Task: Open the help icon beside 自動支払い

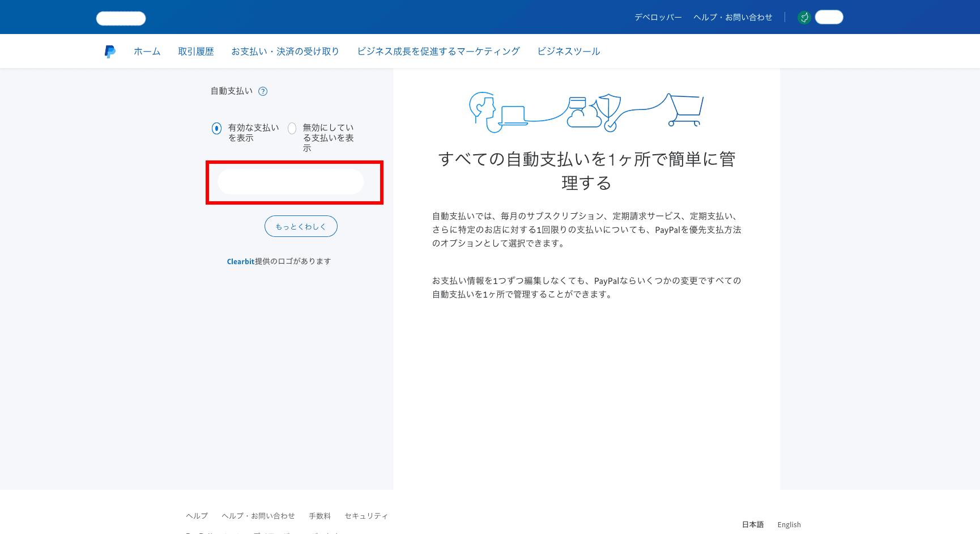Action: click(x=263, y=91)
